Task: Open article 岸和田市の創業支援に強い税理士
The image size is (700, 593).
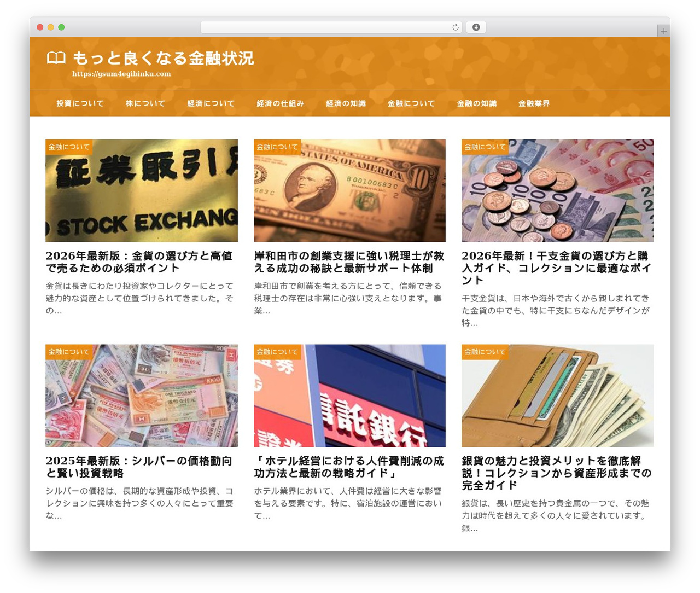Action: click(349, 262)
